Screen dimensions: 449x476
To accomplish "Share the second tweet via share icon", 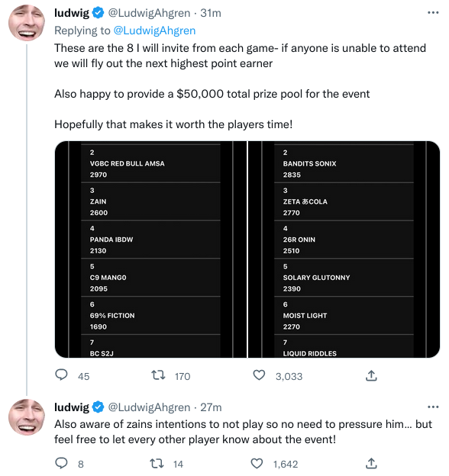I will 371,464.
